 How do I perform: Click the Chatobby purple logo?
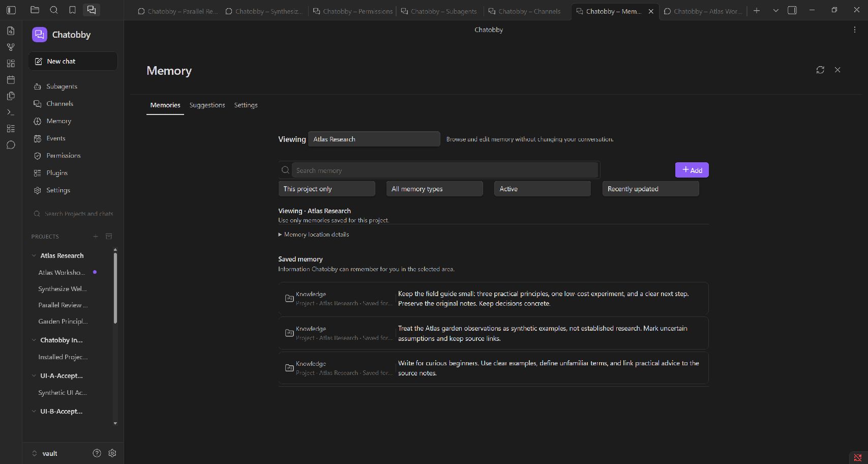click(40, 35)
